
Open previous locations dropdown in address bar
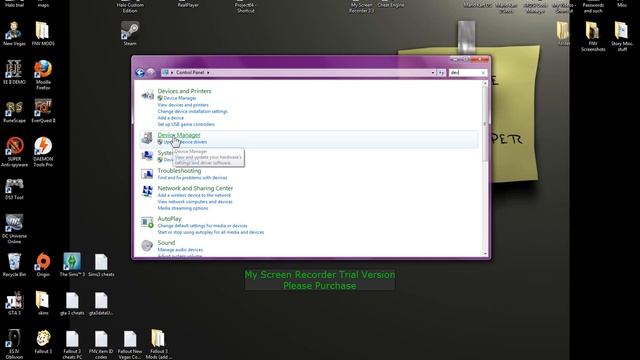(x=433, y=73)
